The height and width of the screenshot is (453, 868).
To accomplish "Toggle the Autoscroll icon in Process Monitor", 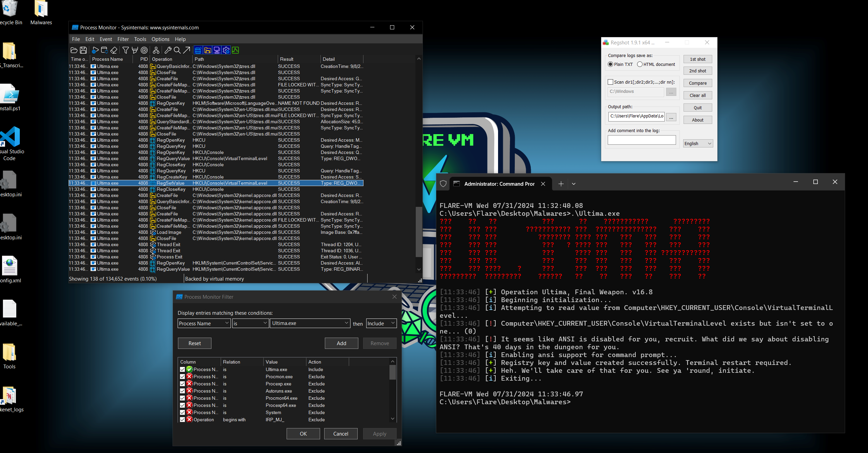I will (105, 50).
